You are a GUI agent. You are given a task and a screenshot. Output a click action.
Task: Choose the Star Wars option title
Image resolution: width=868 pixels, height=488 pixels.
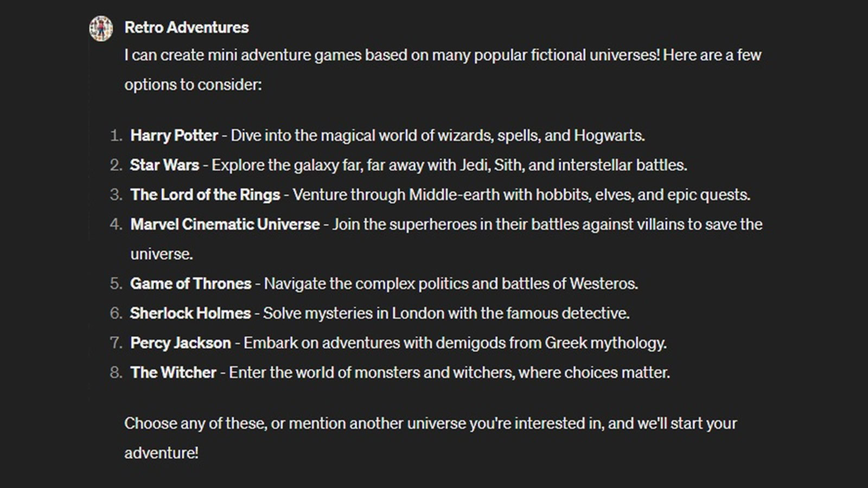pyautogui.click(x=164, y=165)
